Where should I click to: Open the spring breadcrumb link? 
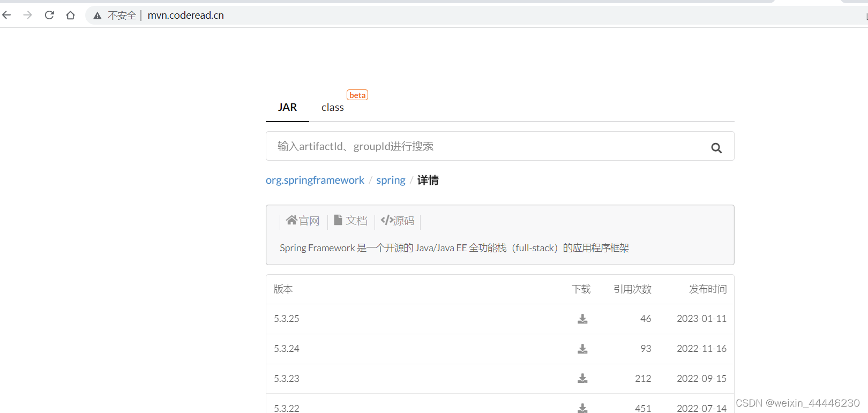pyautogui.click(x=391, y=180)
